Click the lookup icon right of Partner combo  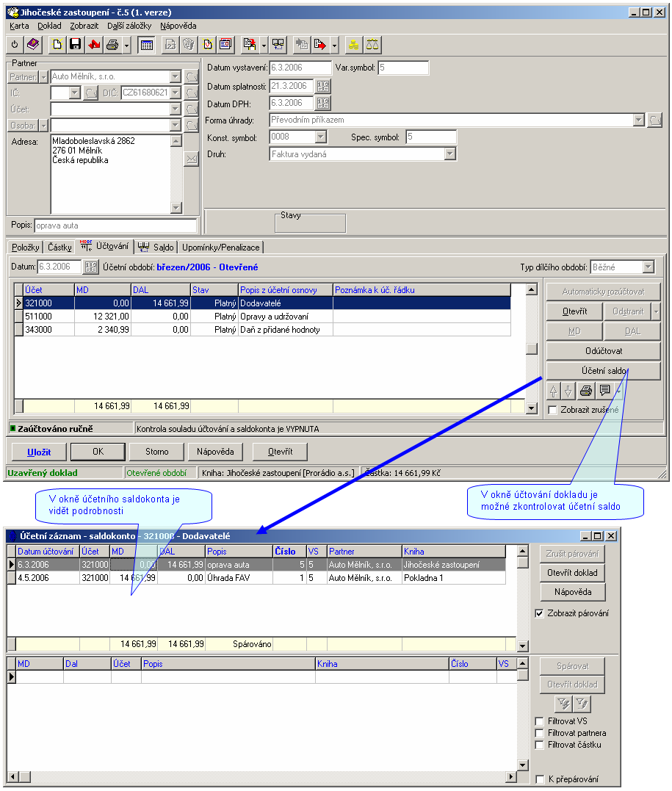(191, 76)
